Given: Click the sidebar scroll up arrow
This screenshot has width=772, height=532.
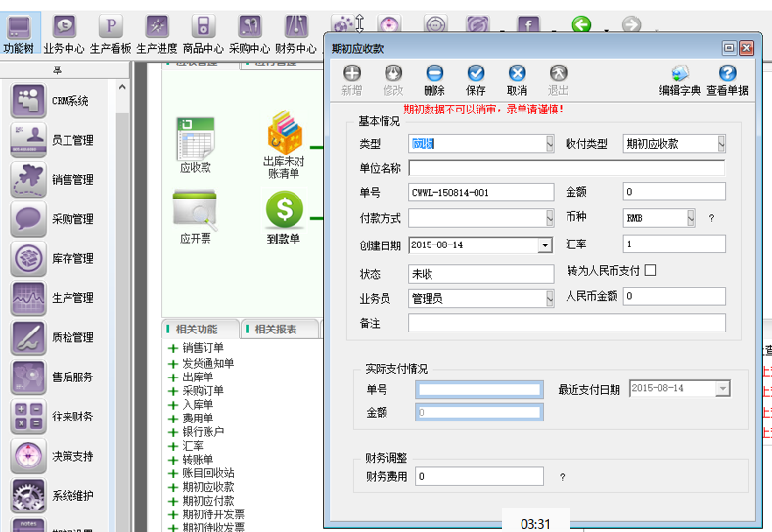Looking at the screenshot, I should point(122,87).
